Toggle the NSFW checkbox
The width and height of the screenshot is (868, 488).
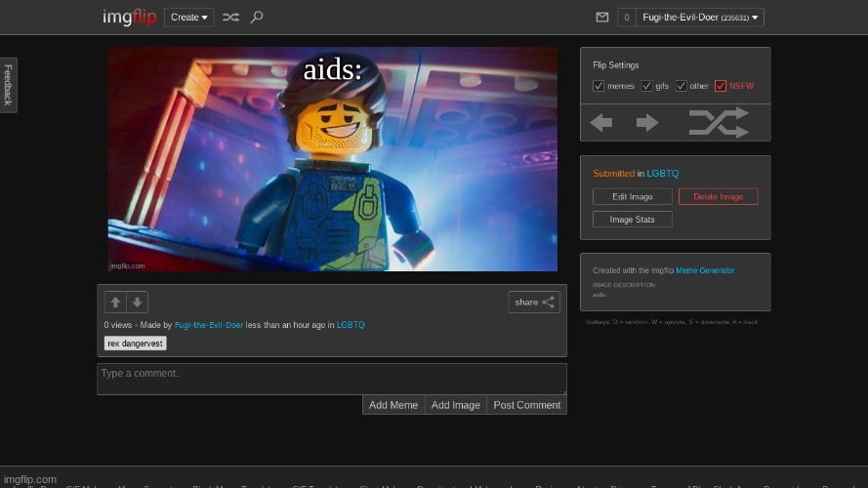[721, 86]
